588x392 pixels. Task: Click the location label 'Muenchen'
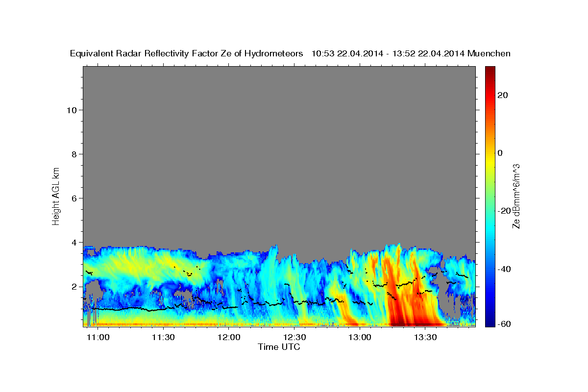(489, 54)
